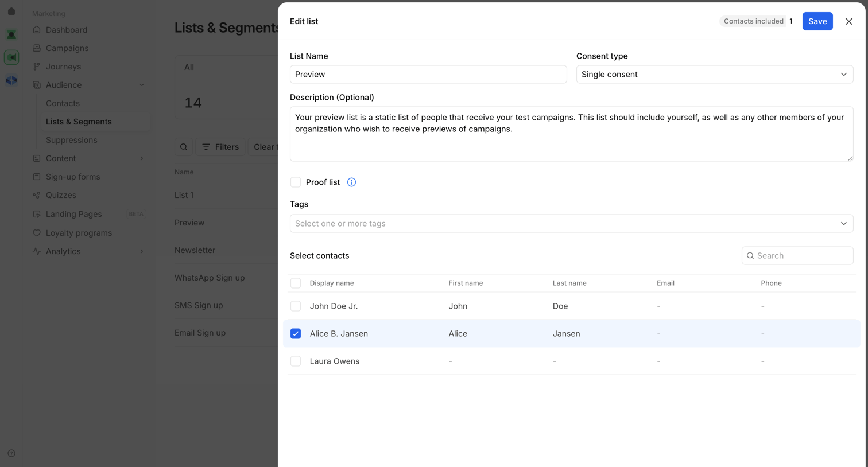Click the Laura Owens display name

[335, 361]
